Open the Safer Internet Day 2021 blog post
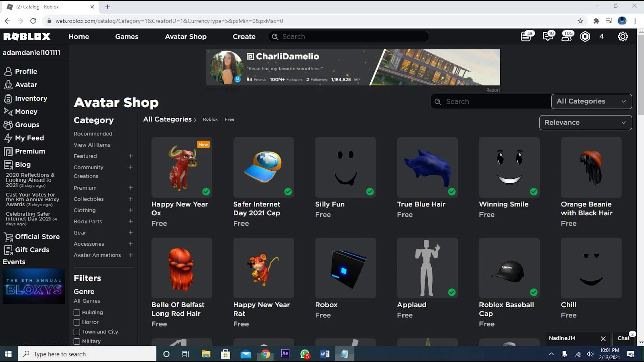This screenshot has height=362, width=644. [x=31, y=219]
